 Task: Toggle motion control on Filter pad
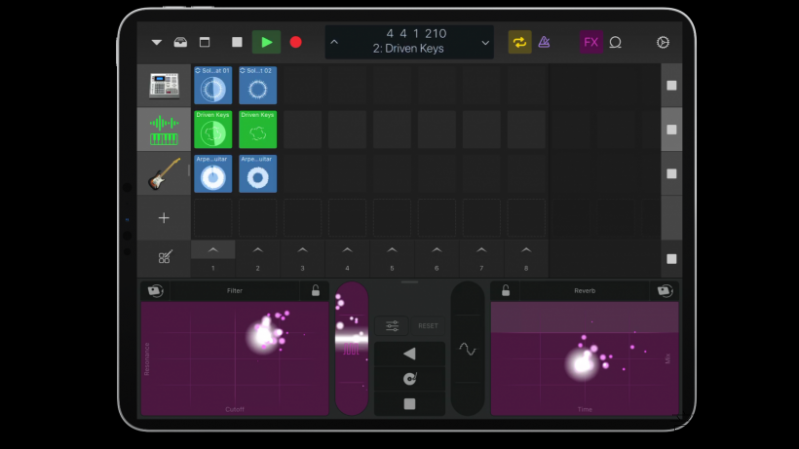(x=155, y=290)
